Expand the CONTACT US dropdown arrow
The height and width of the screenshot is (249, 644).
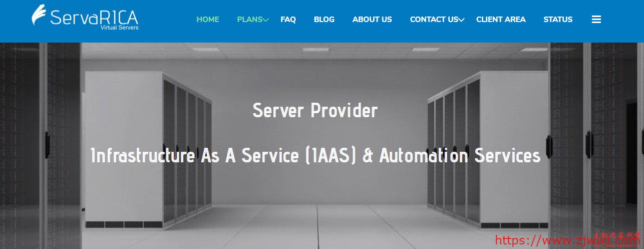point(461,20)
